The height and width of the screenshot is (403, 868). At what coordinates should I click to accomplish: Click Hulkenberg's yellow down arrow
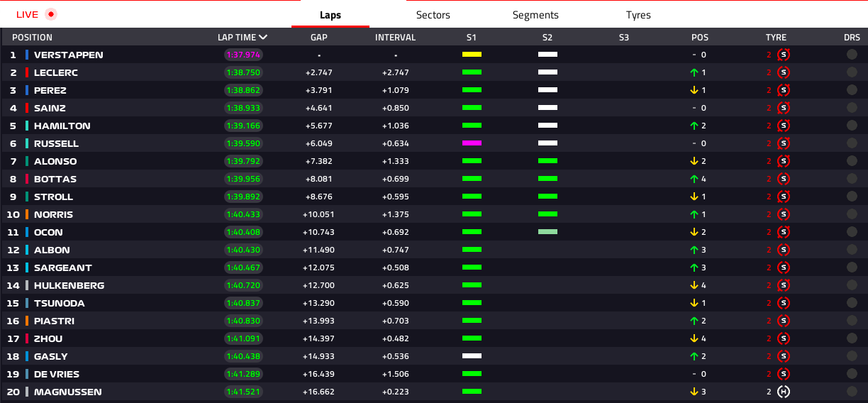tap(694, 285)
